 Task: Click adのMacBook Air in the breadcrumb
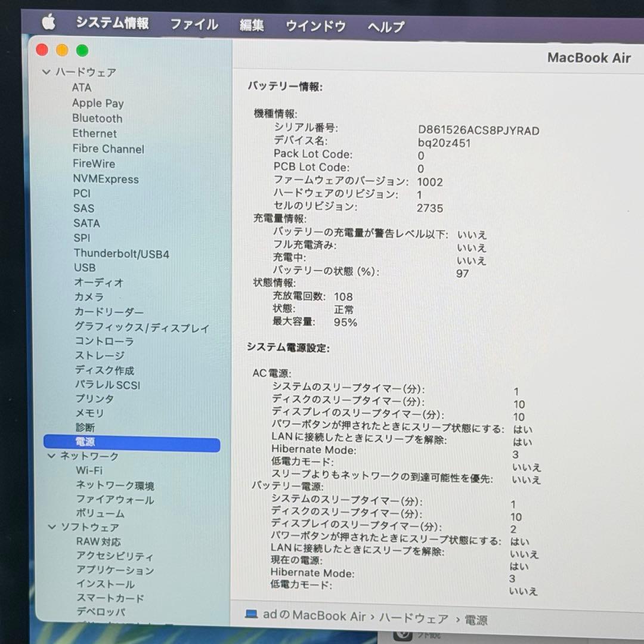(x=312, y=618)
